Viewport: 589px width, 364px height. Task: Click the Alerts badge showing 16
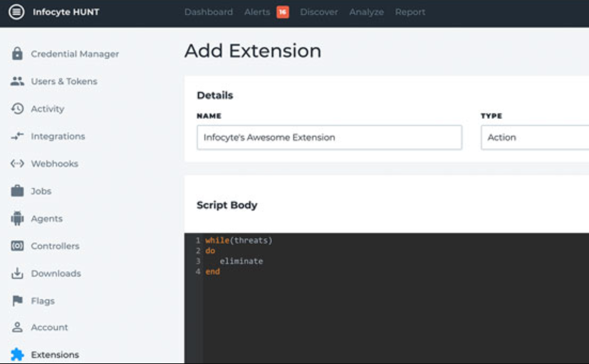point(283,12)
